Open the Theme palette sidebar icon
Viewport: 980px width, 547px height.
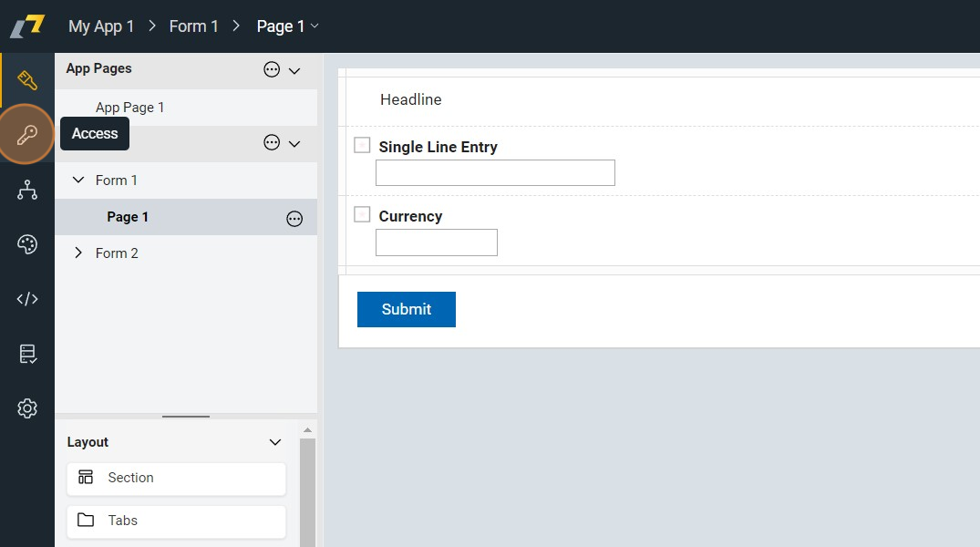[27, 244]
